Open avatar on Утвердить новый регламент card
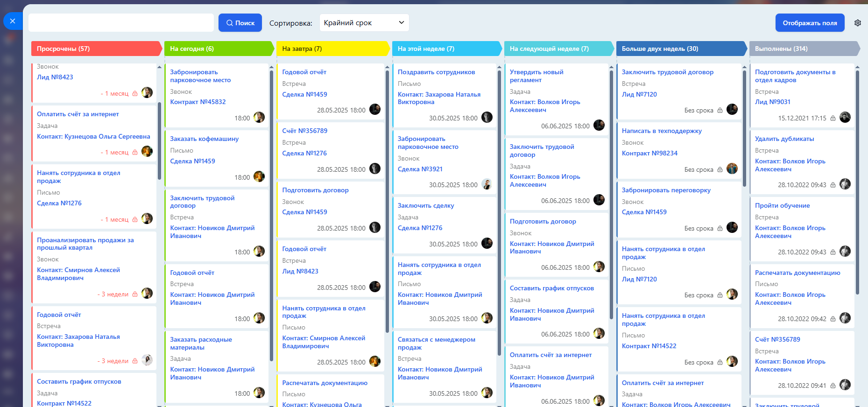The height and width of the screenshot is (407, 868). pos(599,125)
